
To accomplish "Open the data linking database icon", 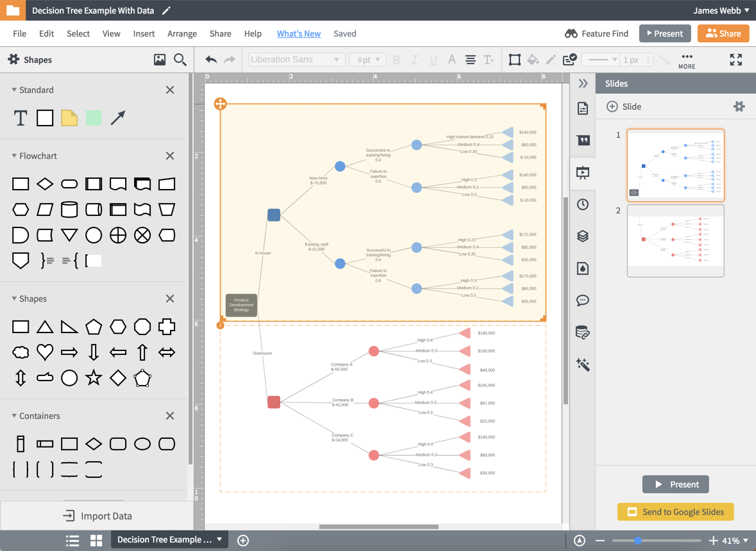I will pos(583,333).
